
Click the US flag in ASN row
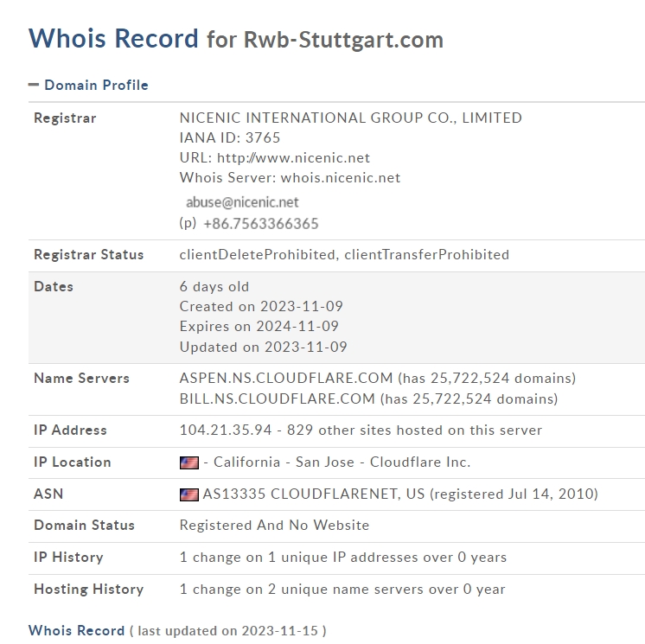click(x=189, y=494)
